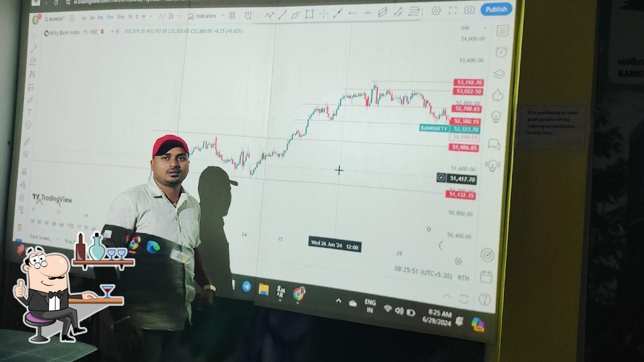Image resolution: width=644 pixels, height=362 pixels.
Task: Open help question mark icon
Action: [484, 299]
